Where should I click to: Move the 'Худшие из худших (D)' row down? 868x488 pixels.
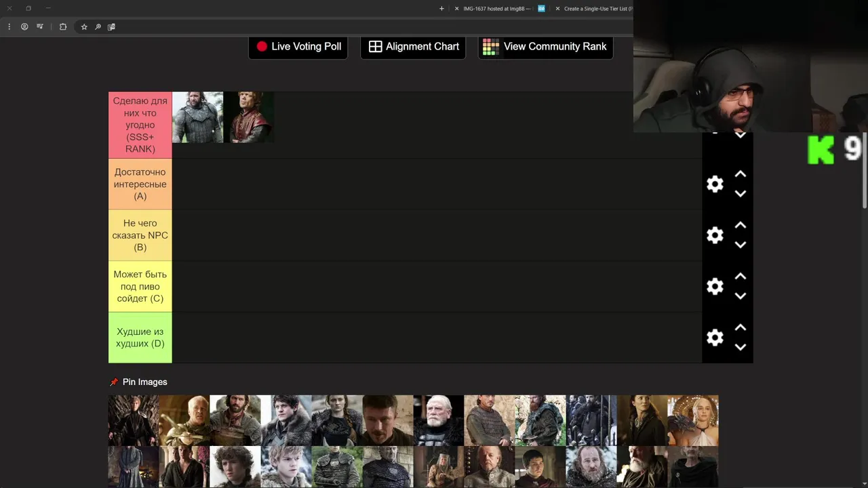pyautogui.click(x=741, y=347)
